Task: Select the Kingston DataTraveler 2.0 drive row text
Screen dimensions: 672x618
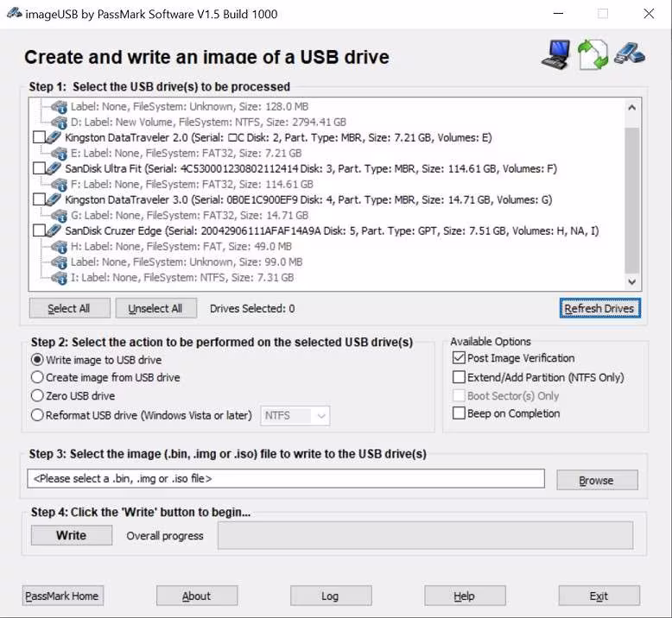Action: (278, 137)
